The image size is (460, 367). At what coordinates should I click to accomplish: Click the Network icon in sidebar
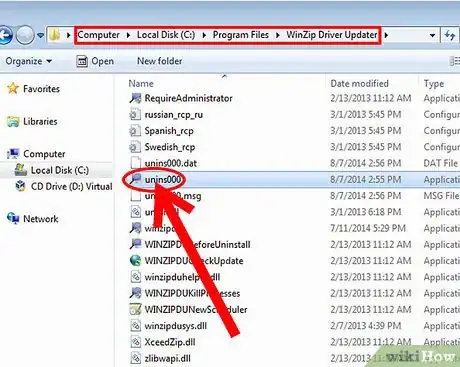[13, 218]
